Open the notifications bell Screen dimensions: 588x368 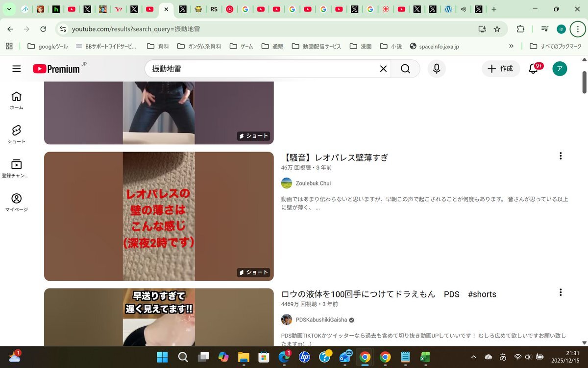point(533,69)
